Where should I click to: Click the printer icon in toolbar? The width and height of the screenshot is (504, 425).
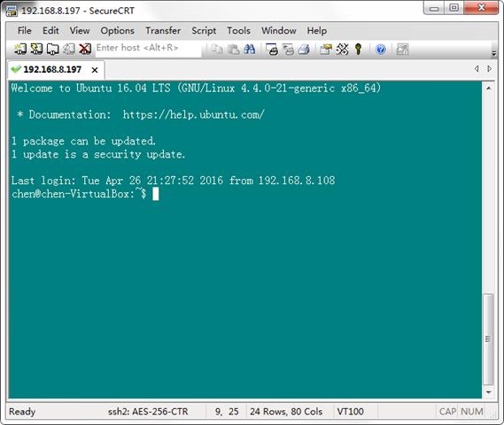click(x=304, y=50)
